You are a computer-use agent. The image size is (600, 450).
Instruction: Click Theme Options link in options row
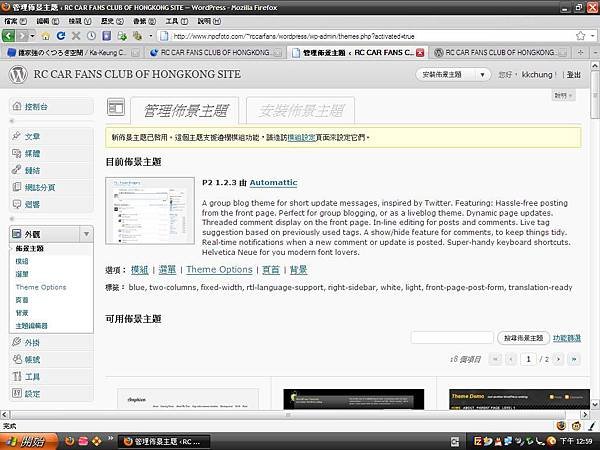pos(219,270)
